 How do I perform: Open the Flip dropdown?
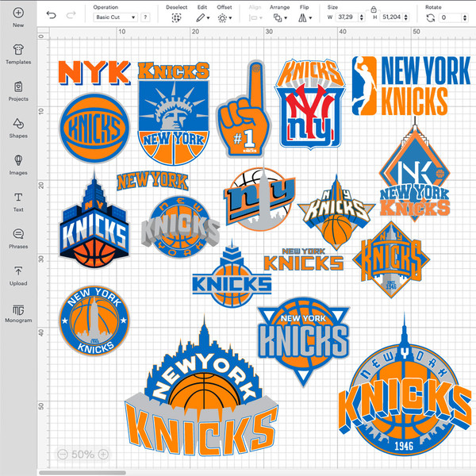[x=305, y=18]
